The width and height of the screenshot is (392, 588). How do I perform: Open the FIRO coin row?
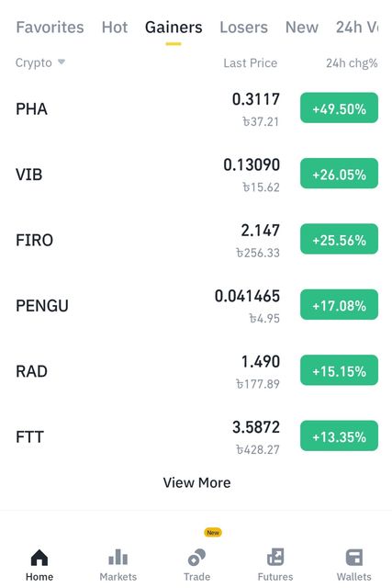point(196,240)
